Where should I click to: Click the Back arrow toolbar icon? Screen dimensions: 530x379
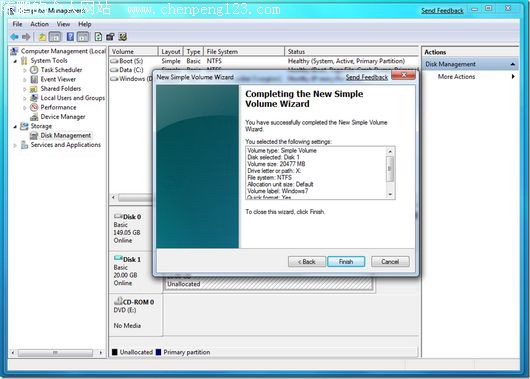14,37
